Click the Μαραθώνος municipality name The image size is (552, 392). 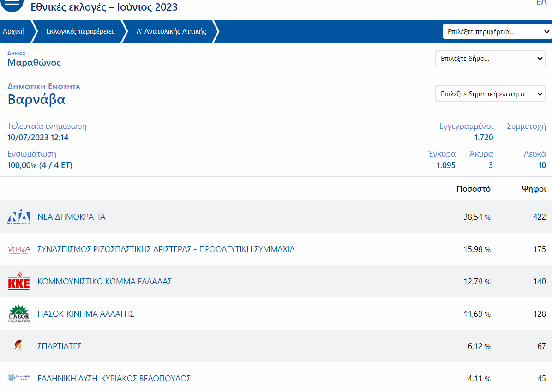click(x=34, y=63)
